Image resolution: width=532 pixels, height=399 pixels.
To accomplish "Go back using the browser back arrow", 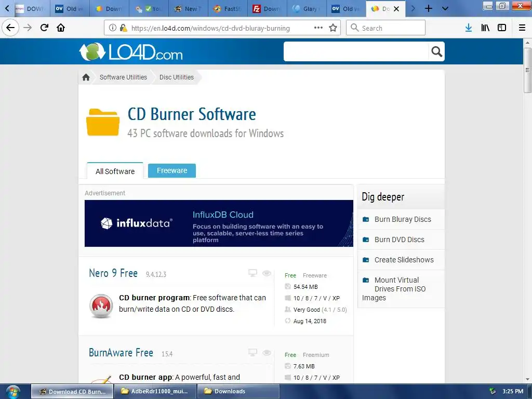I will (10, 28).
